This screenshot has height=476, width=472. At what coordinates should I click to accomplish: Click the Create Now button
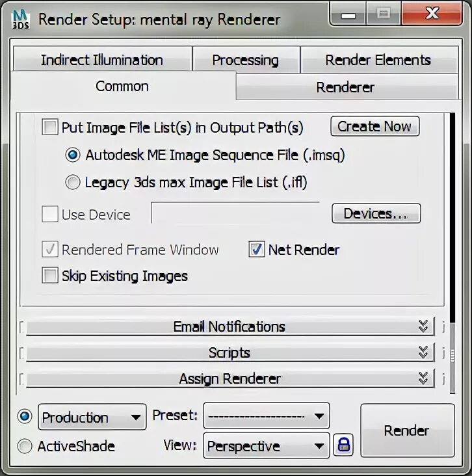click(x=375, y=126)
